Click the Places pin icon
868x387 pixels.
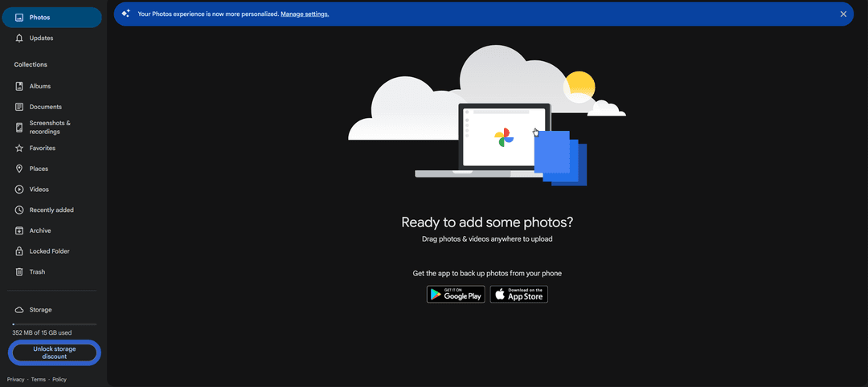[x=19, y=169]
